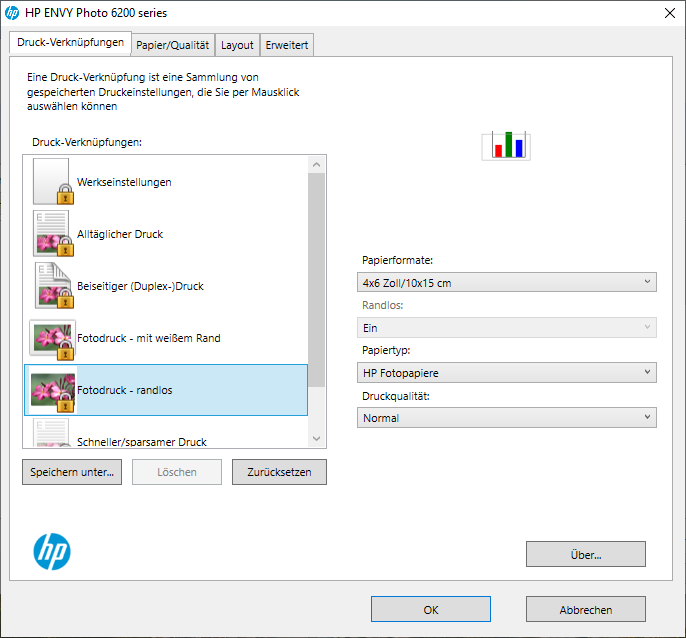The width and height of the screenshot is (686, 638).
Task: Click Zurücksetzen to reset shortcut
Action: tap(279, 472)
